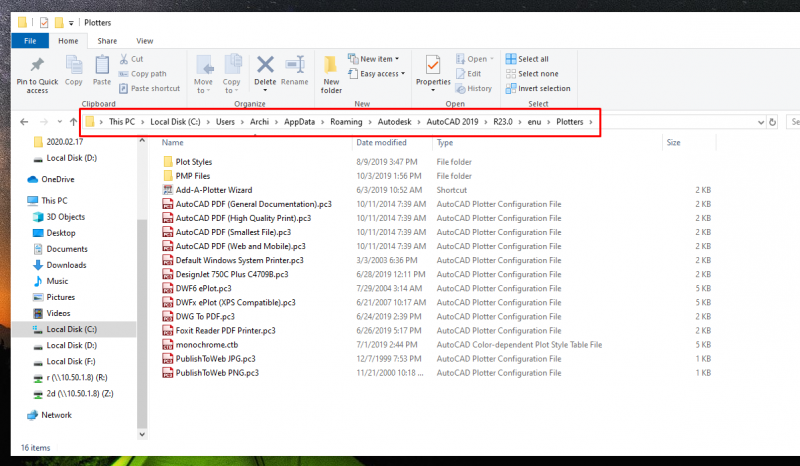The height and width of the screenshot is (466, 800).
Task: Open the File menu tab
Action: click(30, 41)
